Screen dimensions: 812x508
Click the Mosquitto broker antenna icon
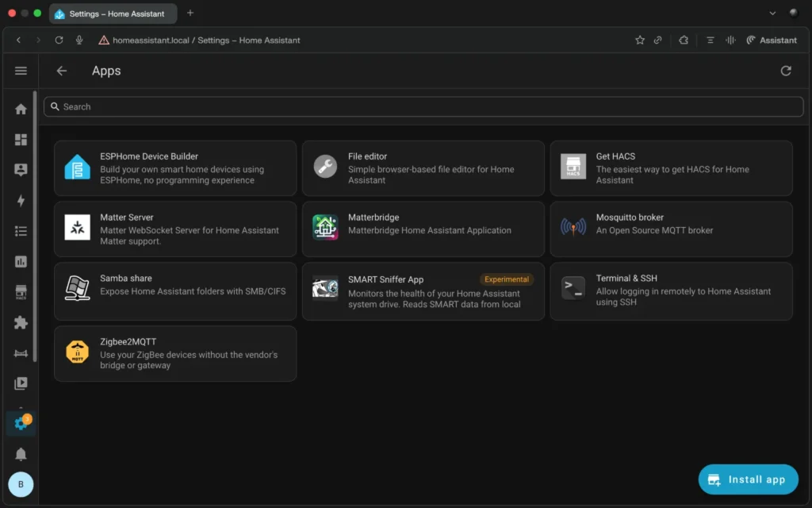(x=573, y=227)
